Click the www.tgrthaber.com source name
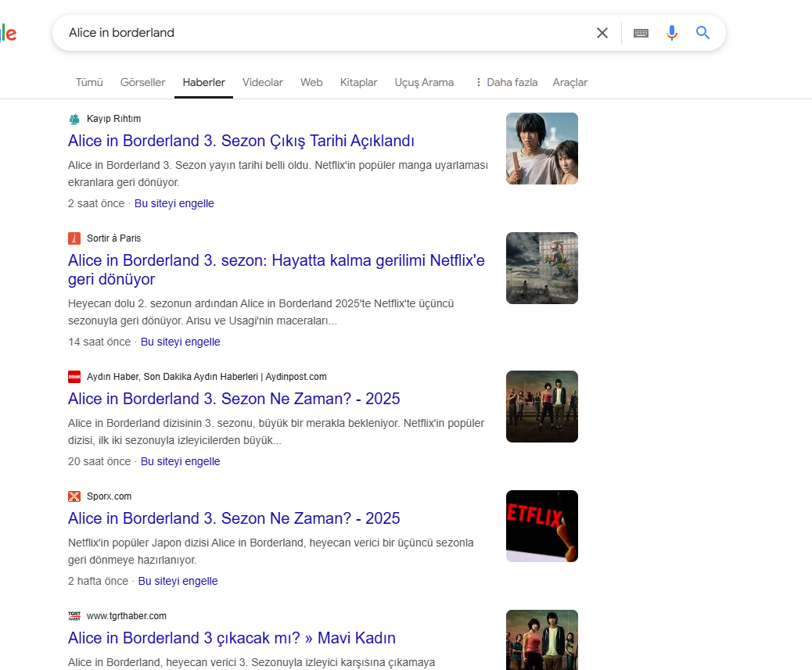812x670 pixels. point(127,616)
